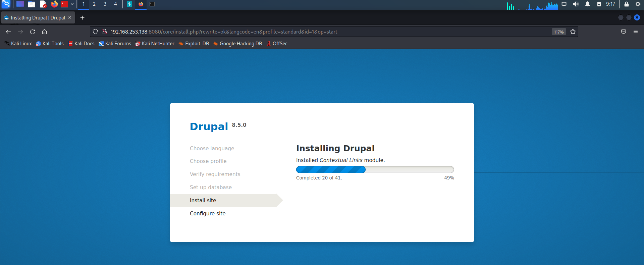
Task: Open a new browser tab
Action: [83, 17]
